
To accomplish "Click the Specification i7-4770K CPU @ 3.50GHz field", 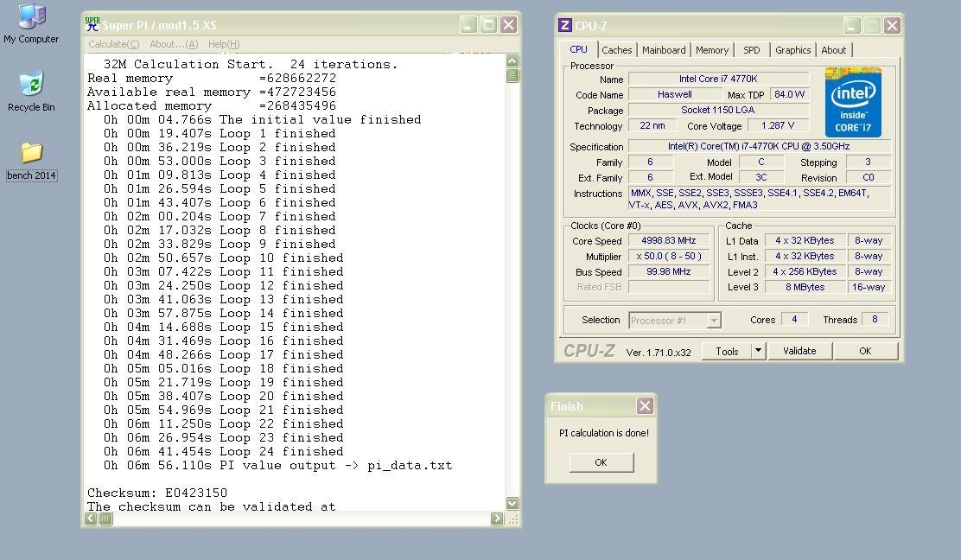I will click(759, 146).
